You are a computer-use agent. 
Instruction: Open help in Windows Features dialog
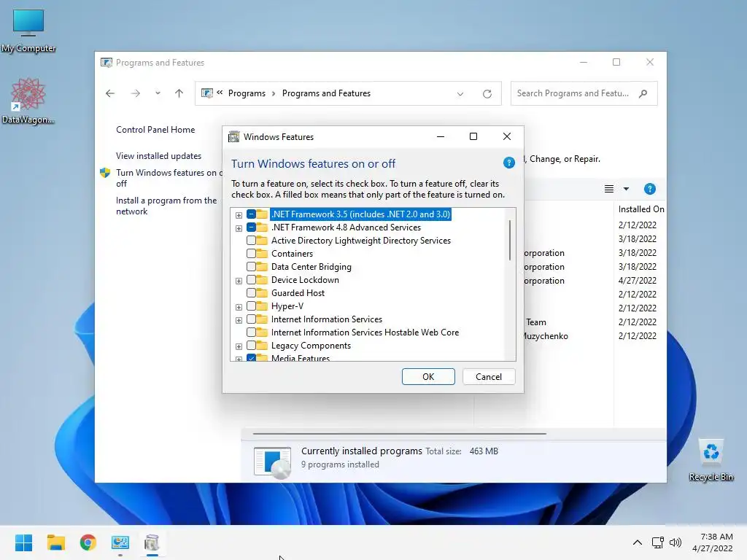tap(508, 163)
